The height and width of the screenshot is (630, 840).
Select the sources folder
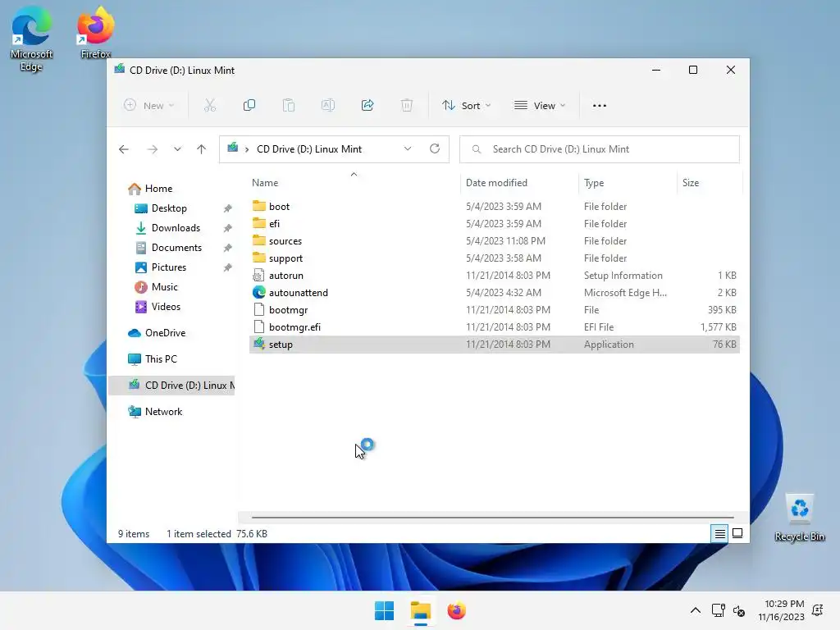pyautogui.click(x=494, y=241)
